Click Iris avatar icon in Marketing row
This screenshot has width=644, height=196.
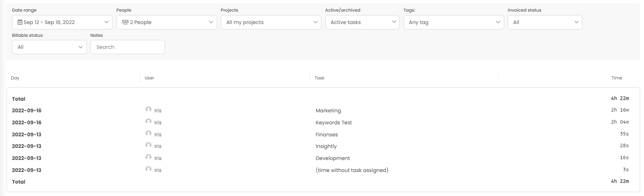[148, 110]
